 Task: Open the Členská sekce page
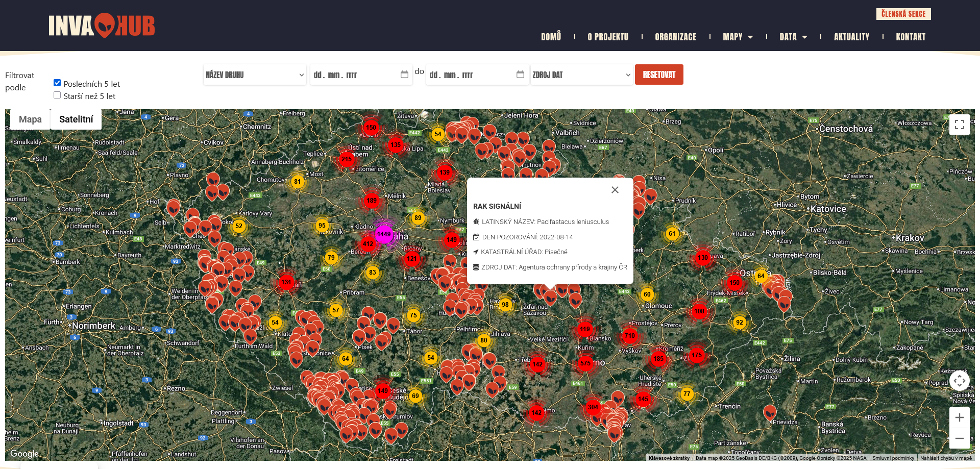click(x=904, y=14)
